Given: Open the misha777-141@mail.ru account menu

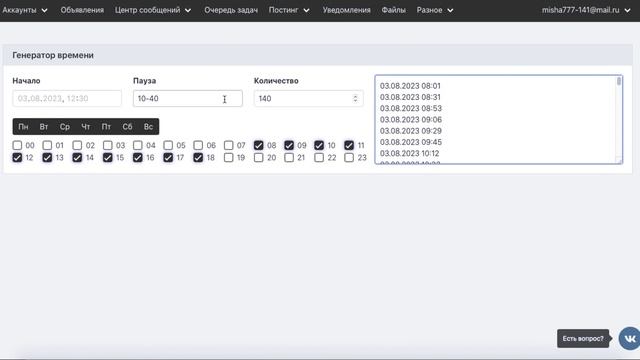Looking at the screenshot, I should pyautogui.click(x=586, y=10).
